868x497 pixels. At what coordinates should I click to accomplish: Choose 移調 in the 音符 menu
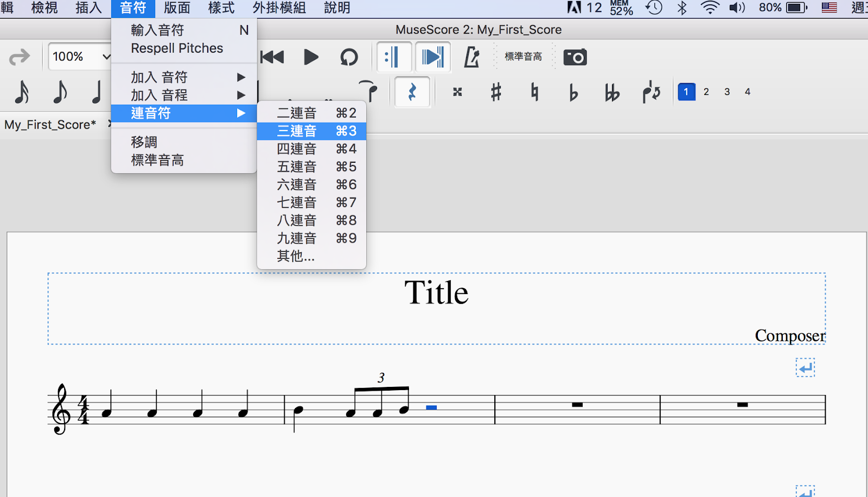(x=184, y=142)
